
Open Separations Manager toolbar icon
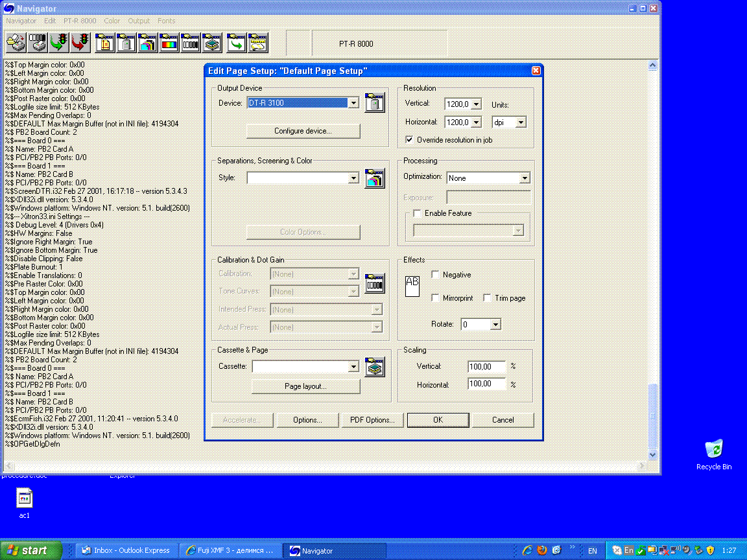(x=147, y=43)
